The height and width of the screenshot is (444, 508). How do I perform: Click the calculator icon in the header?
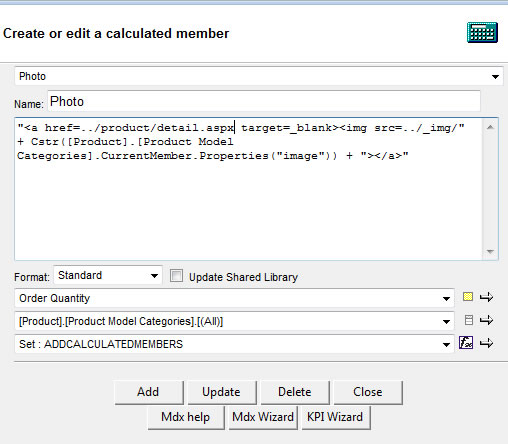click(x=482, y=32)
